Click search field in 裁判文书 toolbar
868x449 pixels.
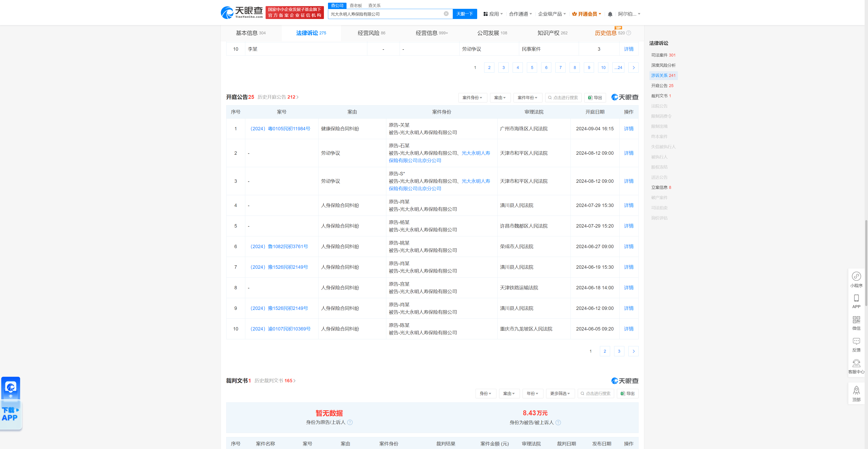595,393
